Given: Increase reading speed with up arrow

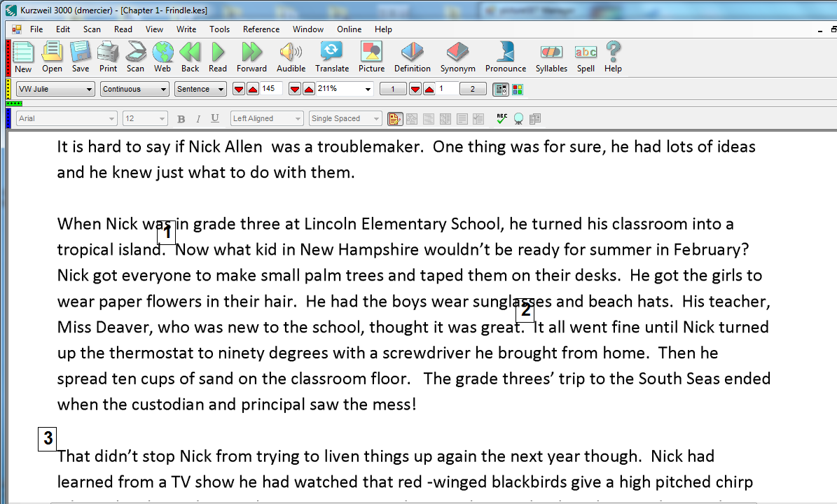Looking at the screenshot, I should 253,89.
